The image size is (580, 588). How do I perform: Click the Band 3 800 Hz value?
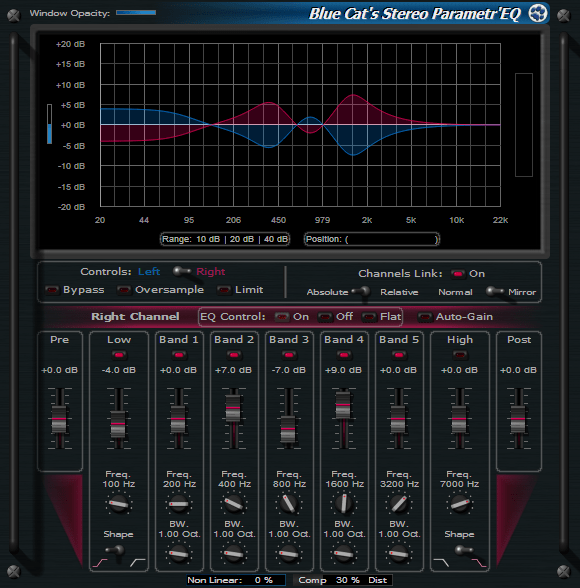(289, 484)
